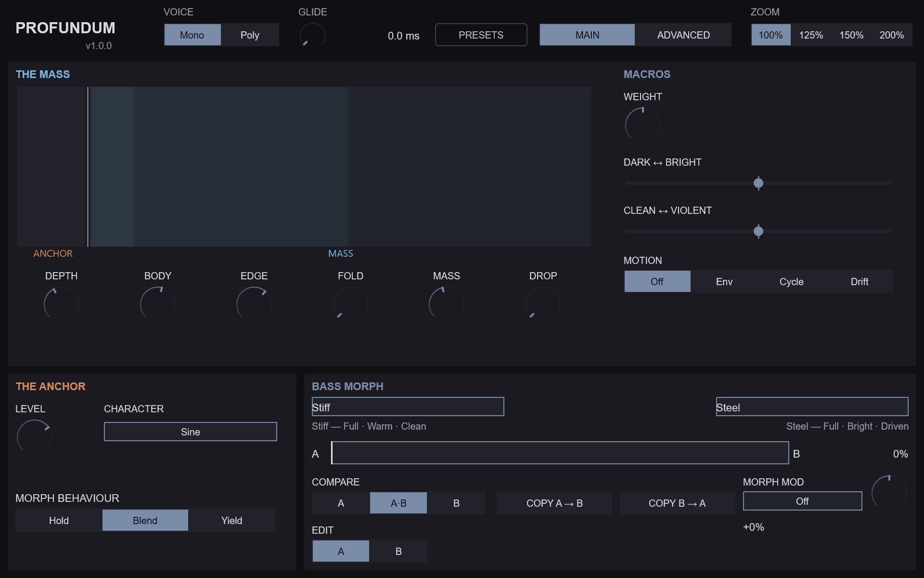Viewport: 924px width, 578px height.
Task: Select A·B compare mode
Action: pyautogui.click(x=398, y=503)
